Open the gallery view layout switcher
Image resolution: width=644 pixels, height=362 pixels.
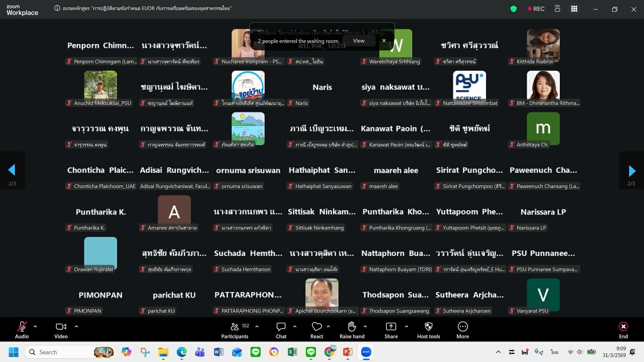pyautogui.click(x=574, y=9)
